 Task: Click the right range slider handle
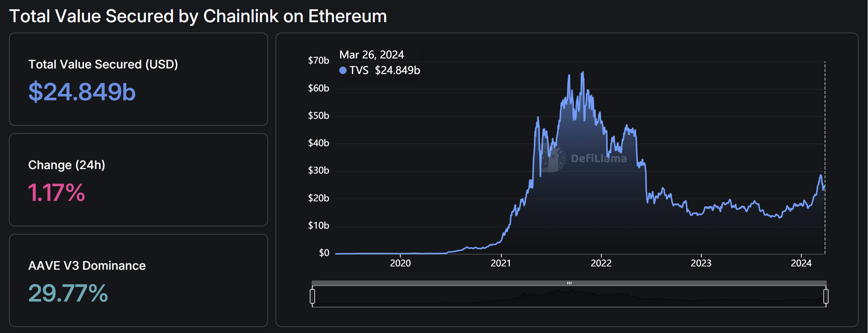tap(826, 296)
